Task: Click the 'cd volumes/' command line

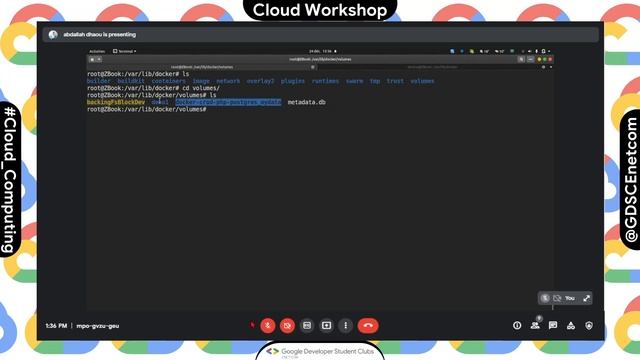Action: point(153,88)
